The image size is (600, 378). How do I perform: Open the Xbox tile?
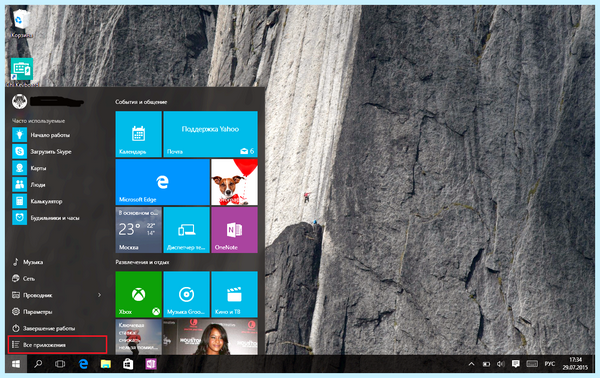139,294
